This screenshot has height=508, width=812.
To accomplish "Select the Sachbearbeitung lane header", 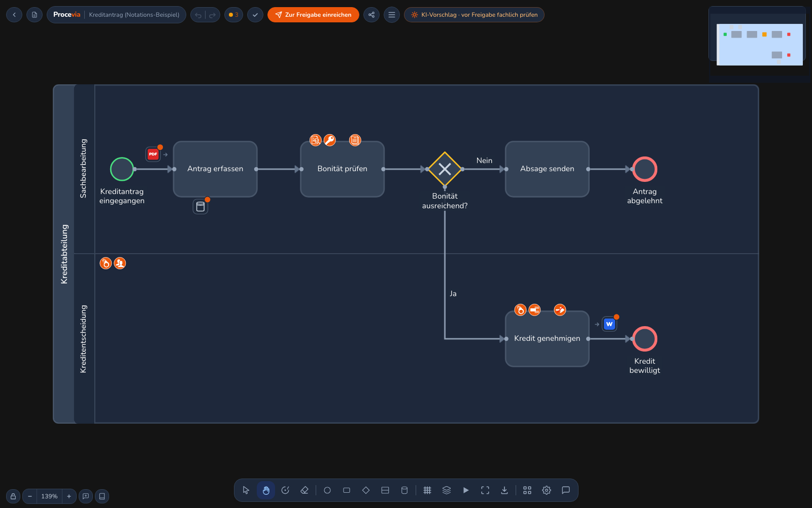I will (x=84, y=169).
